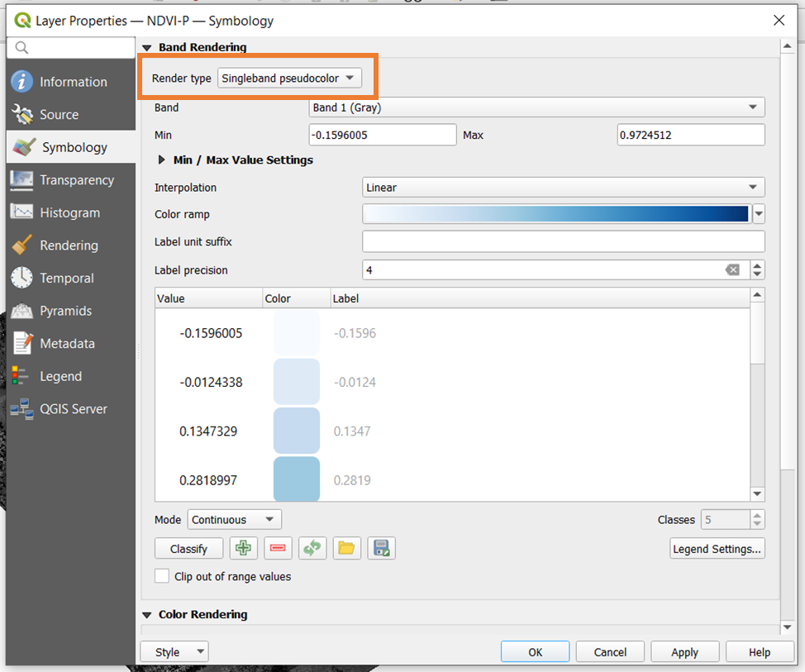The image size is (805, 672).
Task: Collapse the Band Rendering section
Action: coord(147,48)
